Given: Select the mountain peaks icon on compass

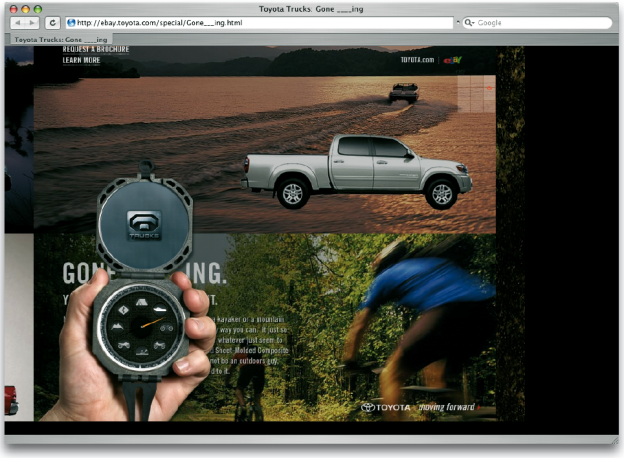Looking at the screenshot, I should 117,327.
